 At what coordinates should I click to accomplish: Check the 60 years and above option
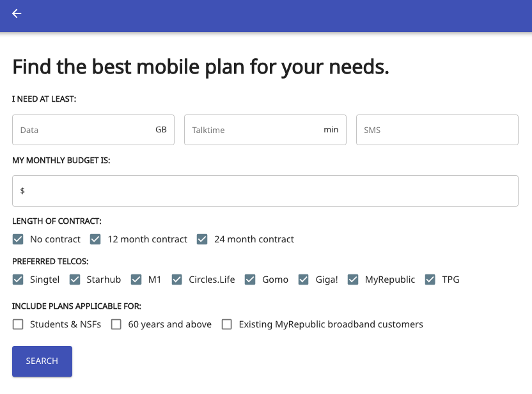116,324
